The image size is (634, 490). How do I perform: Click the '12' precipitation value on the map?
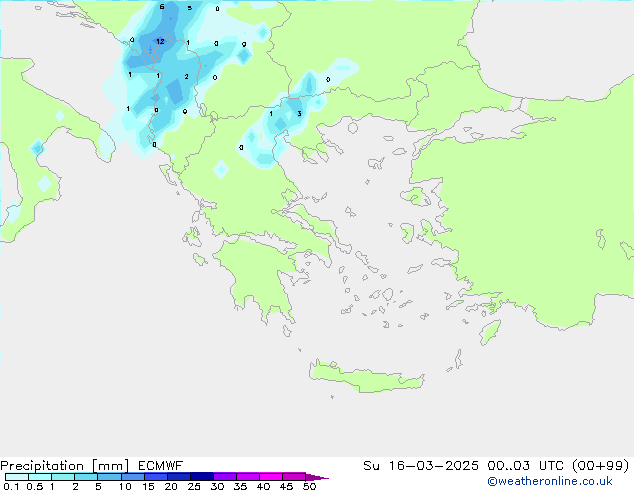point(160,41)
